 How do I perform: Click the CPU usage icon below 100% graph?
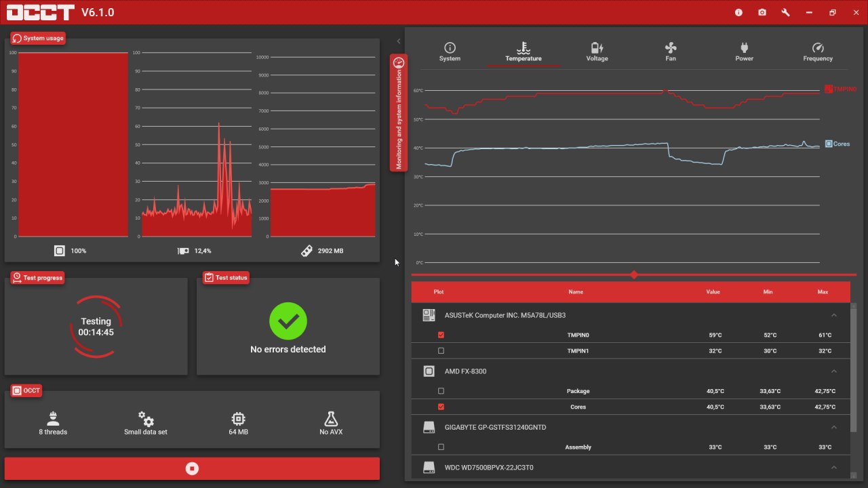coord(60,251)
